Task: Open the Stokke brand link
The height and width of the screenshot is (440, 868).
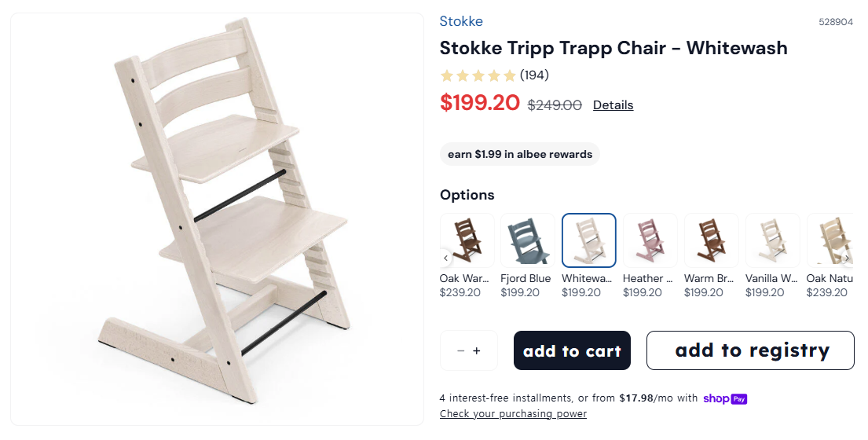Action: 461,21
